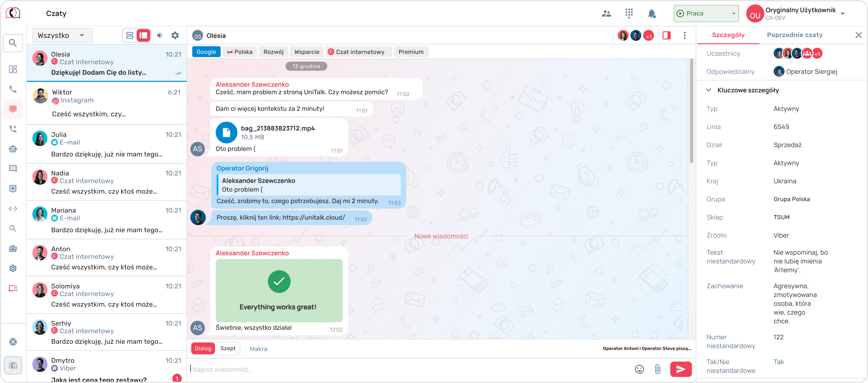868x383 pixels.
Task: Switch to Poprzednie czaty tab
Action: point(795,35)
